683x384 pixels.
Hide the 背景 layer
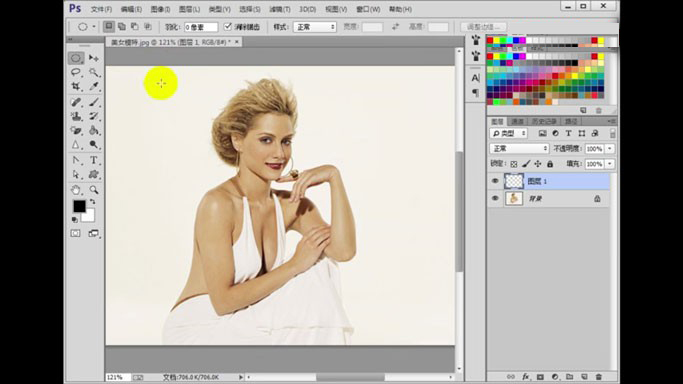coord(495,199)
